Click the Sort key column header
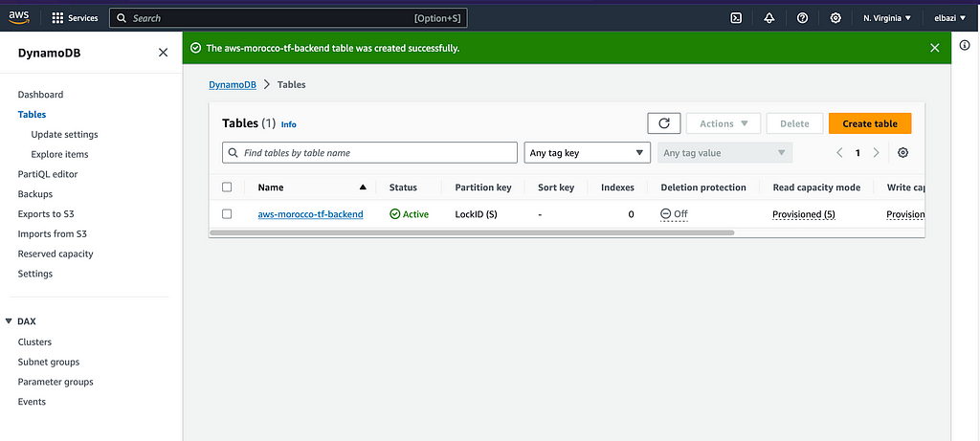The height and width of the screenshot is (441, 980). (556, 187)
